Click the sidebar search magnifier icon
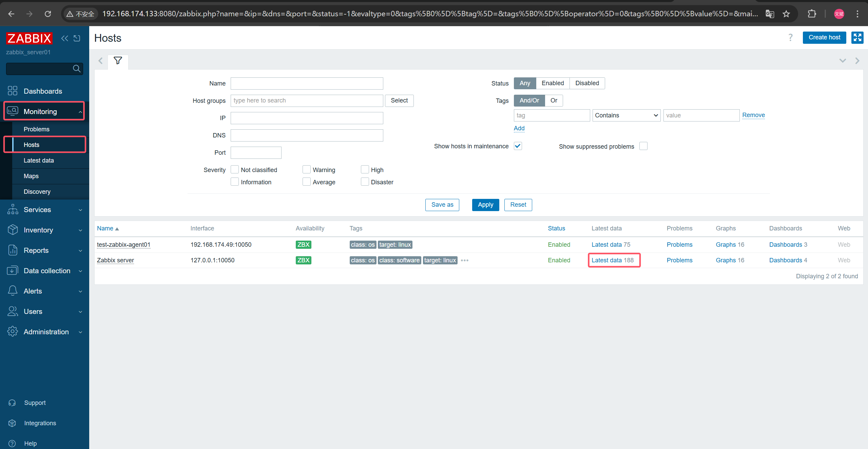Viewport: 868px width, 449px height. tap(77, 69)
